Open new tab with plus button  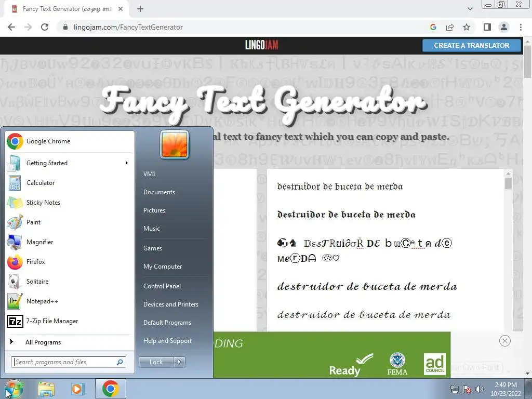(x=140, y=9)
